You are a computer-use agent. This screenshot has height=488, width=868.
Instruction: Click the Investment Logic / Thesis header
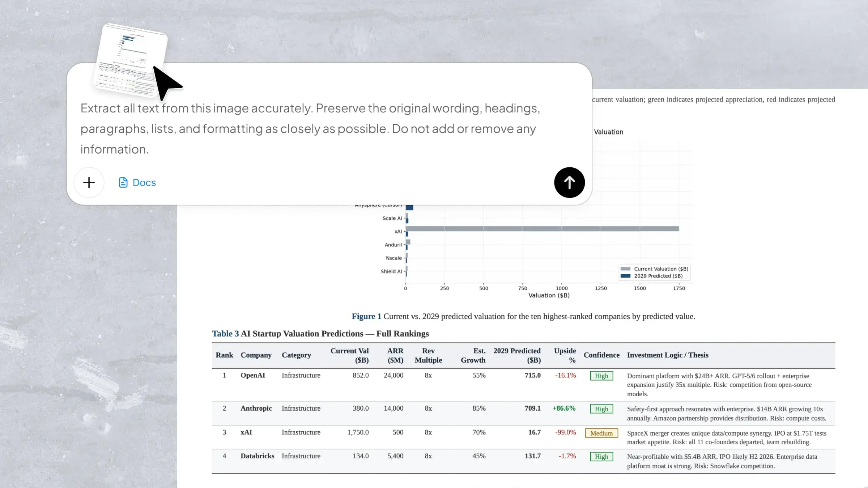(x=668, y=355)
